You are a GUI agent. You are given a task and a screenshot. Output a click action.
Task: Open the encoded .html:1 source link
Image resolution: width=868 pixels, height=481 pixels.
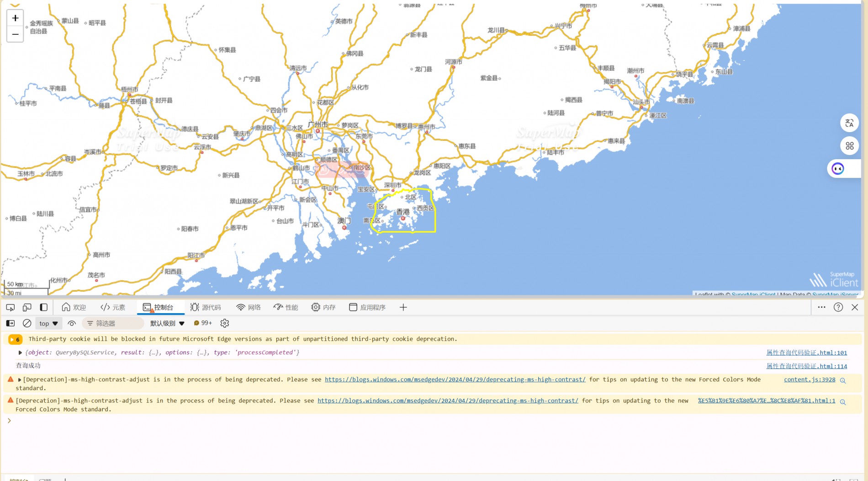pyautogui.click(x=767, y=401)
